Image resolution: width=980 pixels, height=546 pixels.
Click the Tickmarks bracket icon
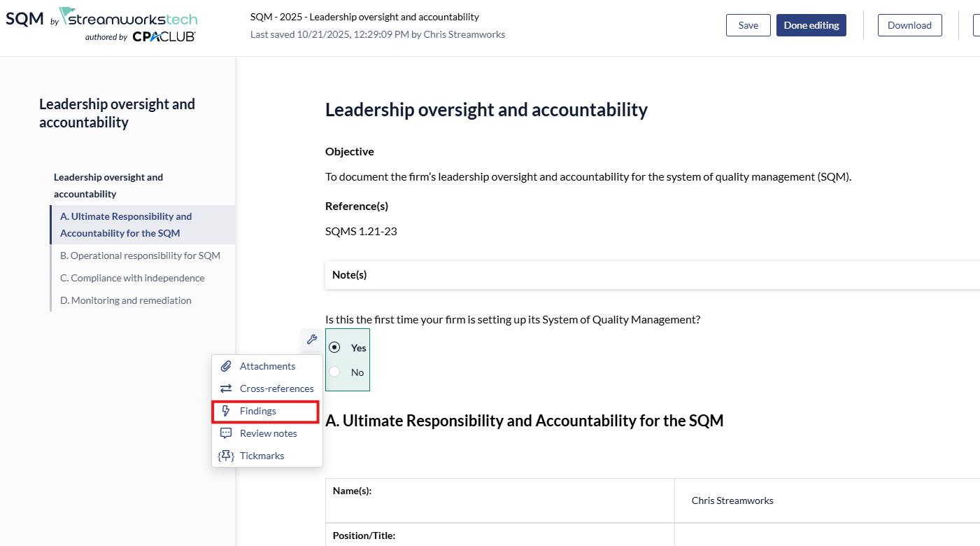[x=226, y=456]
